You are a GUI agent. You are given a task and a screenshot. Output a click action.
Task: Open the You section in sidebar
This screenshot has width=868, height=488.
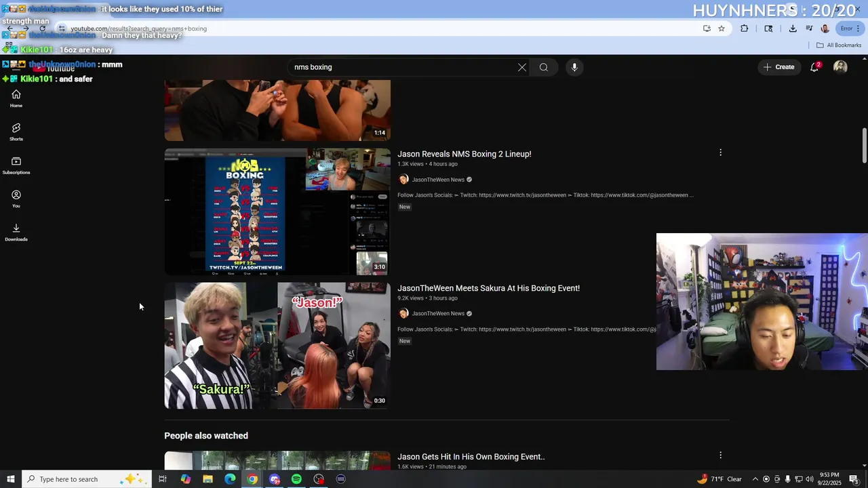coord(16,199)
